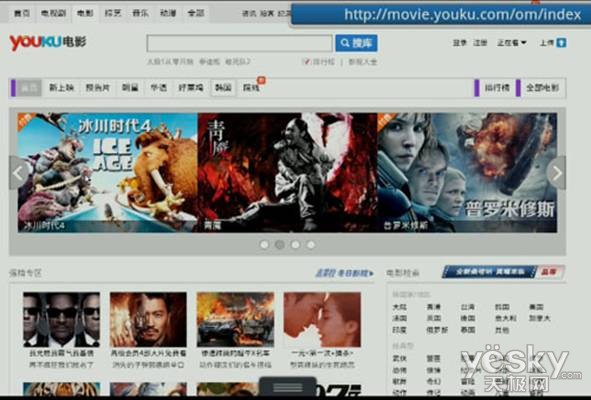
Task: Expand the 正在看 dropdown
Action: pyautogui.click(x=511, y=43)
